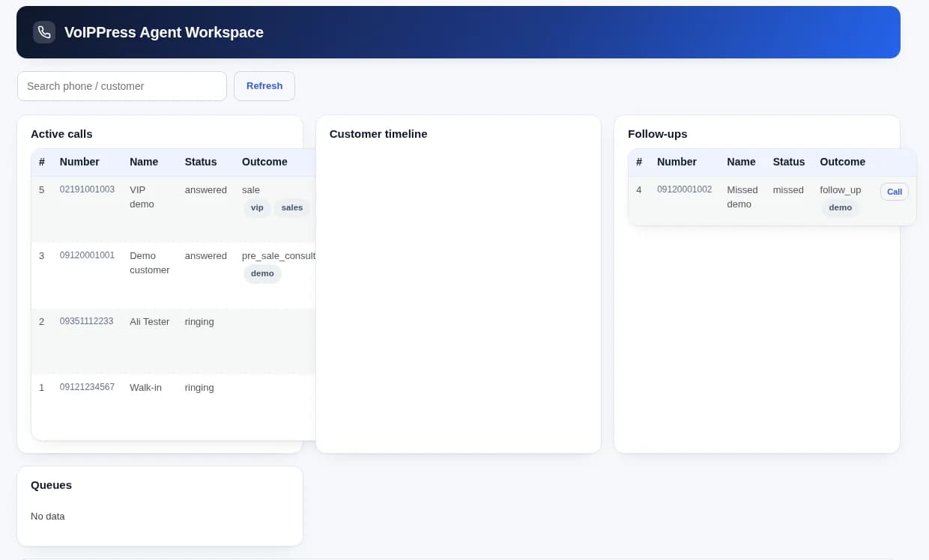This screenshot has height=560, width=929.
Task: Click answered status of Demo customer row
Action: 206,255
